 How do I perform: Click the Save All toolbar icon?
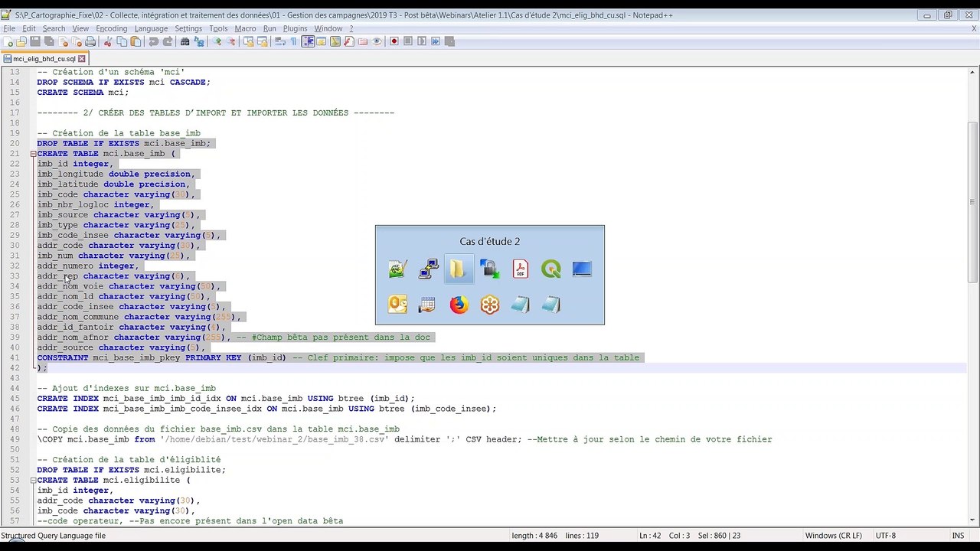[49, 41]
